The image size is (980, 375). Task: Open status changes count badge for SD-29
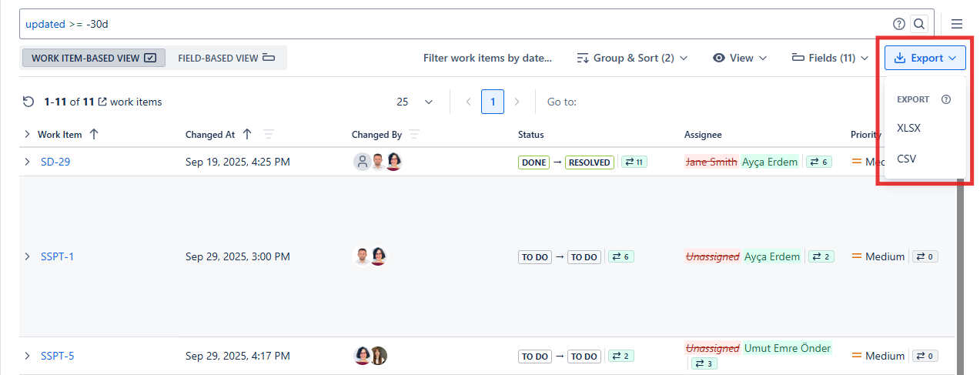click(634, 162)
